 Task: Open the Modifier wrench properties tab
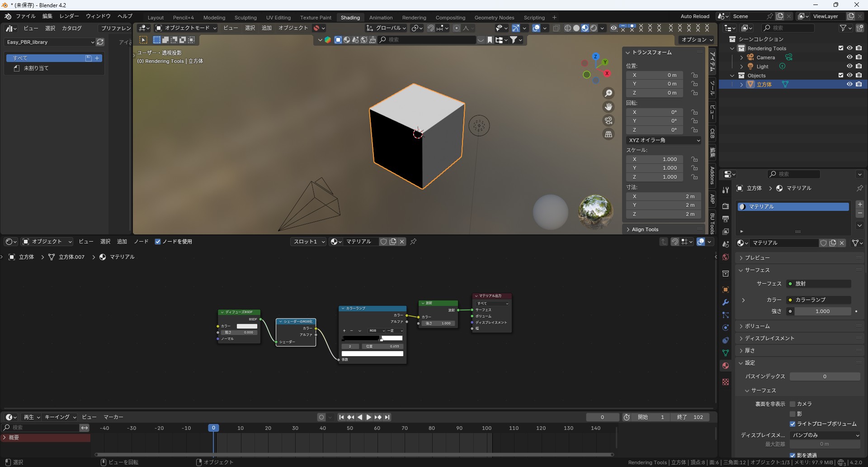pyautogui.click(x=726, y=302)
